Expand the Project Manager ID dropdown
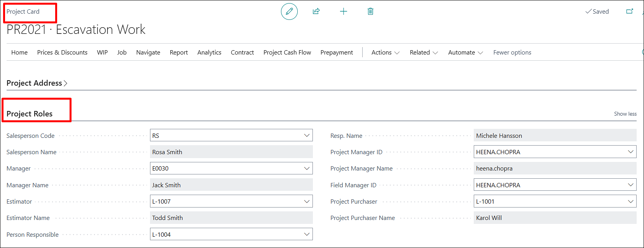 click(631, 152)
